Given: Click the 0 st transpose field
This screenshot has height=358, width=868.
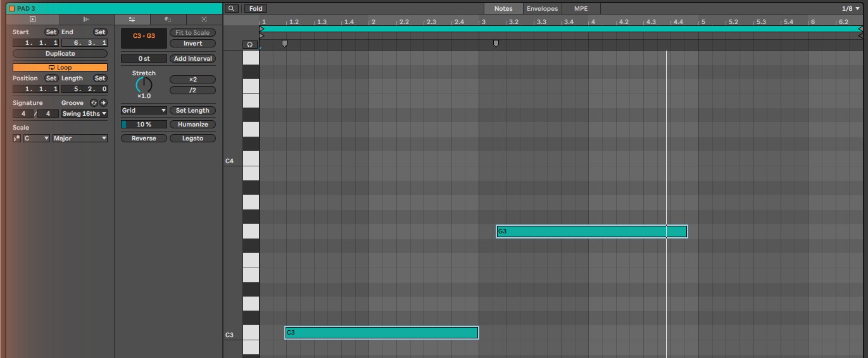Looking at the screenshot, I should point(144,58).
